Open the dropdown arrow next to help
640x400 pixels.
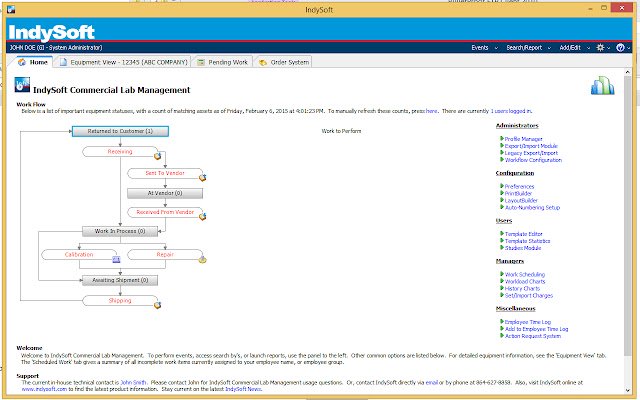click(x=629, y=48)
